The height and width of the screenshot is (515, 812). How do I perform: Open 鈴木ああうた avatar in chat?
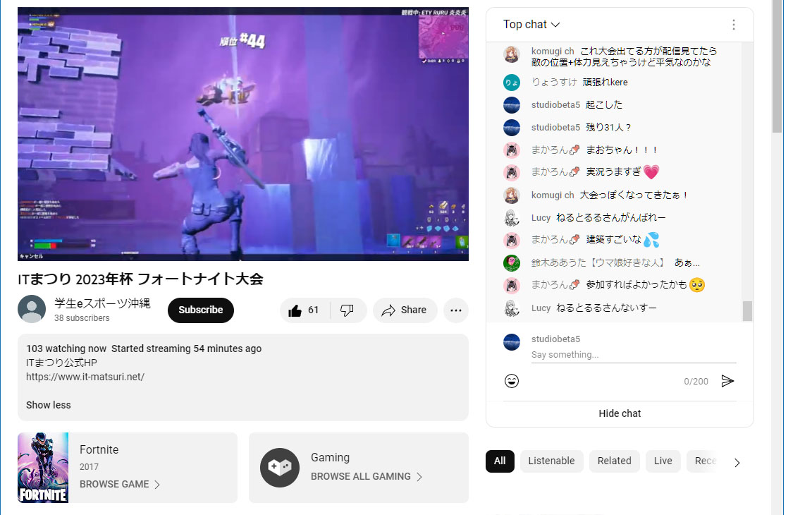click(512, 262)
